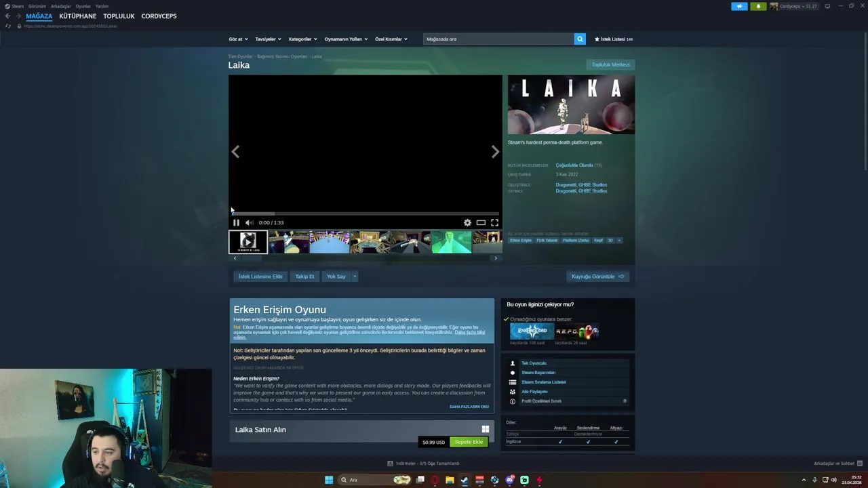
Task: Open the İstek Listesi wishlist link
Action: pos(614,39)
